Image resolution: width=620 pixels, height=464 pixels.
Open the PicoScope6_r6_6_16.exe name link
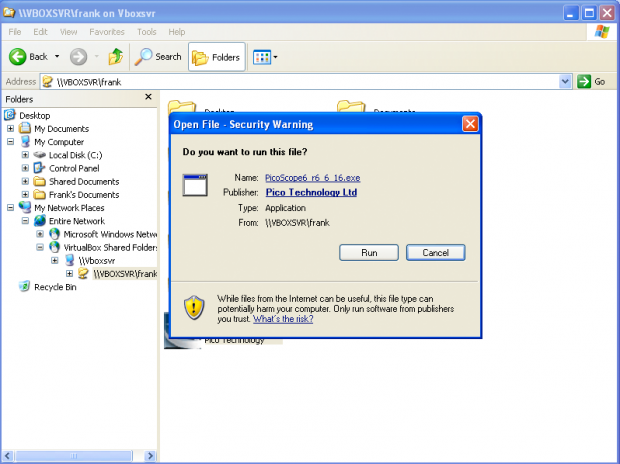pyautogui.click(x=312, y=178)
